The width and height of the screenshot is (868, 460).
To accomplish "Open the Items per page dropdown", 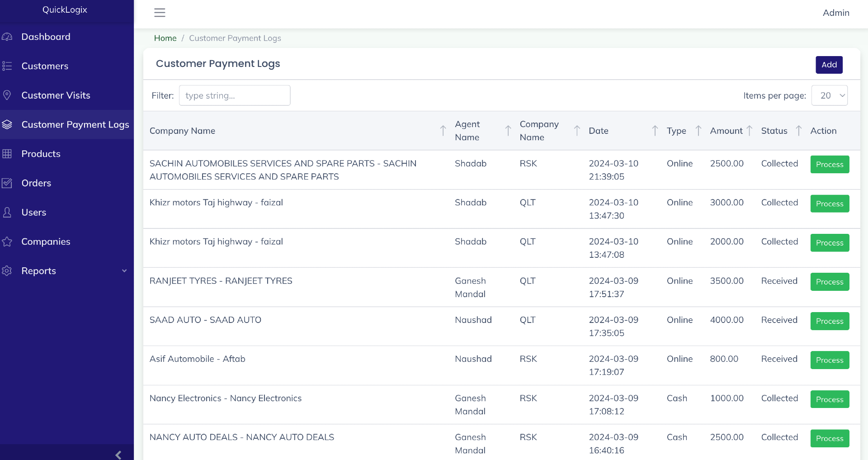I will 829,95.
